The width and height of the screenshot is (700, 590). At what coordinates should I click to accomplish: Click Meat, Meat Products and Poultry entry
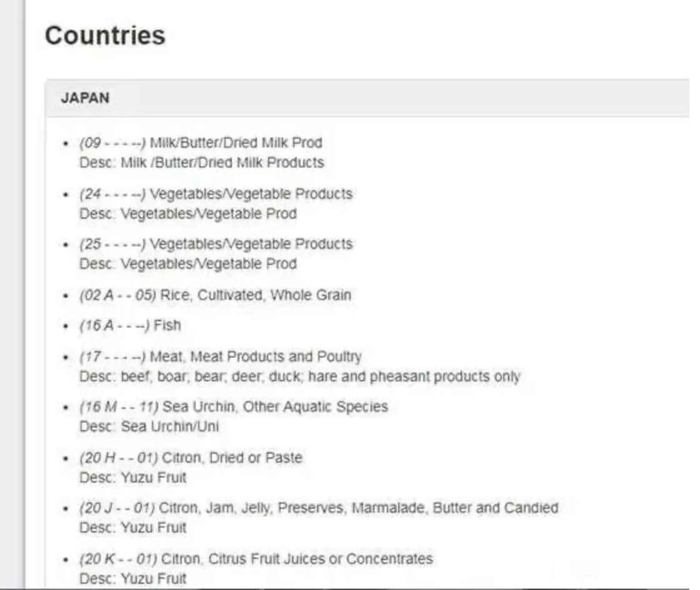pyautogui.click(x=256, y=357)
